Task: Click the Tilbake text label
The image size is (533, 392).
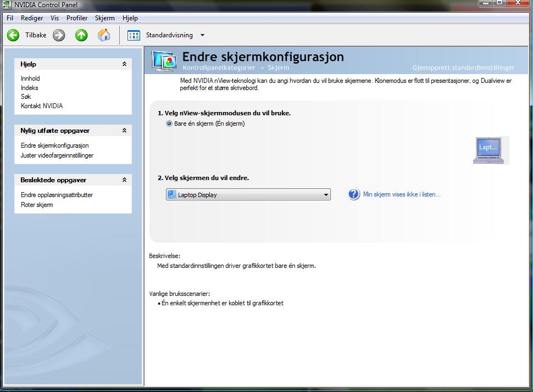Action: [x=36, y=35]
